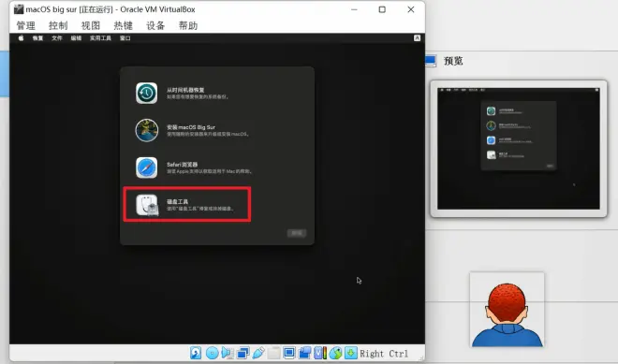
Task: Click the 安装 macOS Big Sur label
Action: click(x=191, y=127)
